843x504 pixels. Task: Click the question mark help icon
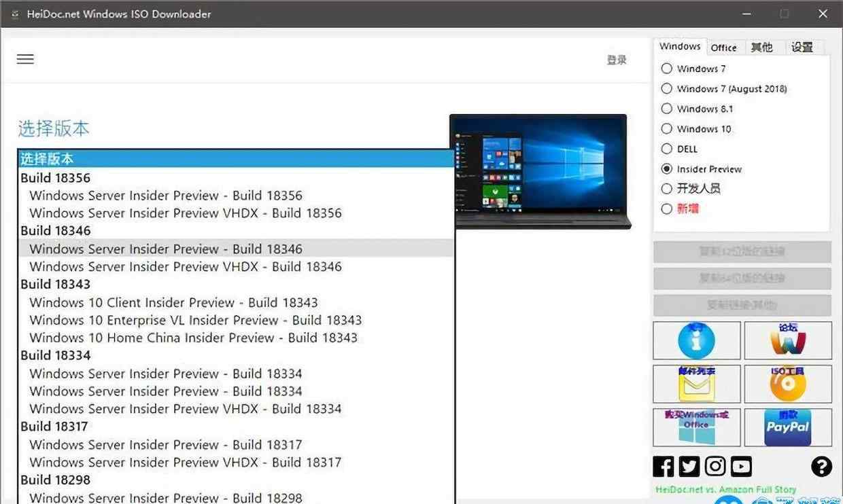pos(821,466)
